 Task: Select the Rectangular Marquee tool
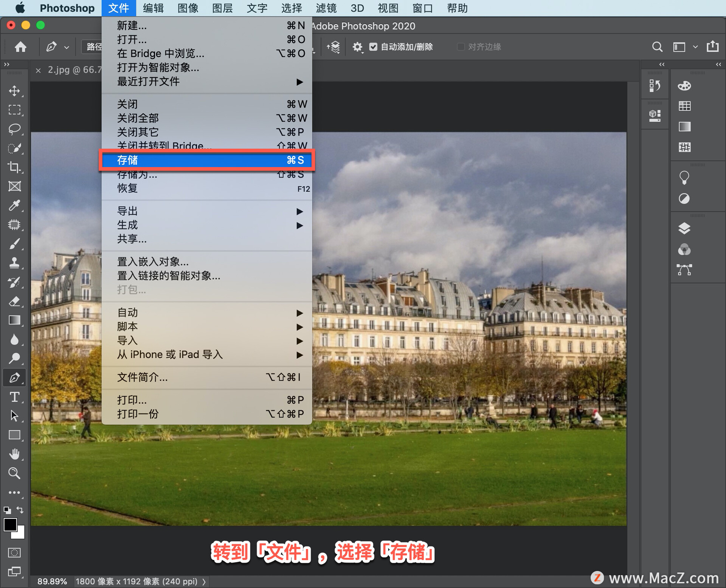coord(14,110)
